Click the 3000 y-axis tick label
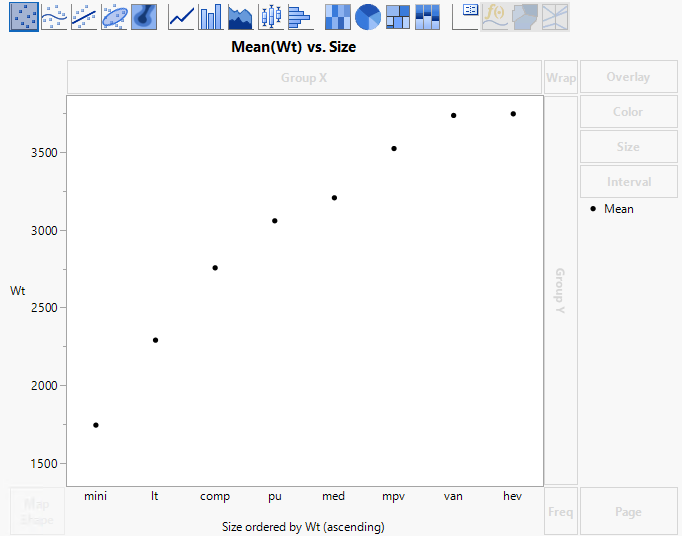This screenshot has width=682, height=536. [44, 231]
